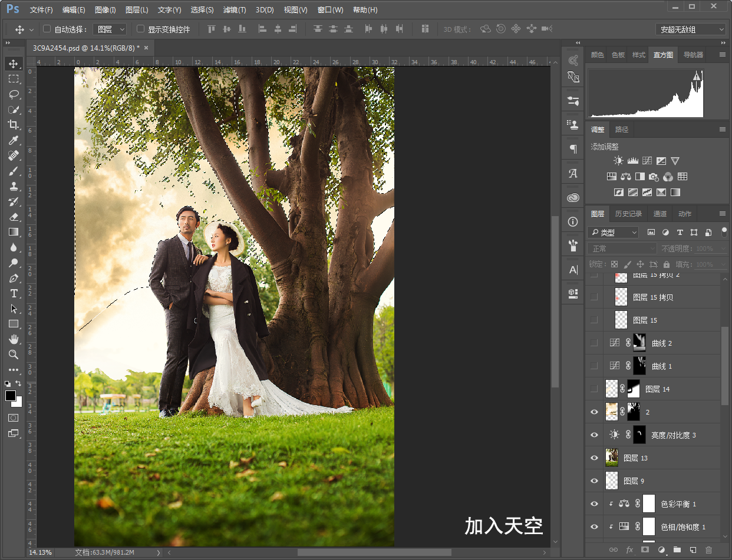The height and width of the screenshot is (560, 732).
Task: Add a Levels adjustment
Action: click(633, 160)
